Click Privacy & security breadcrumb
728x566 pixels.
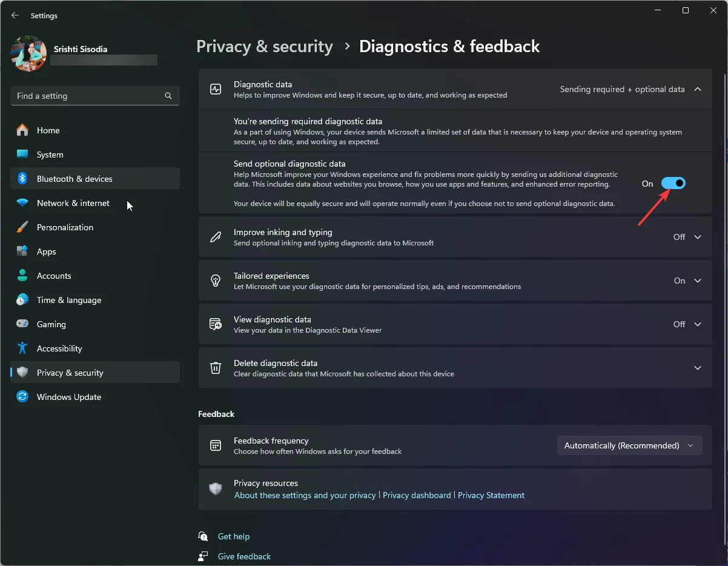click(x=265, y=47)
